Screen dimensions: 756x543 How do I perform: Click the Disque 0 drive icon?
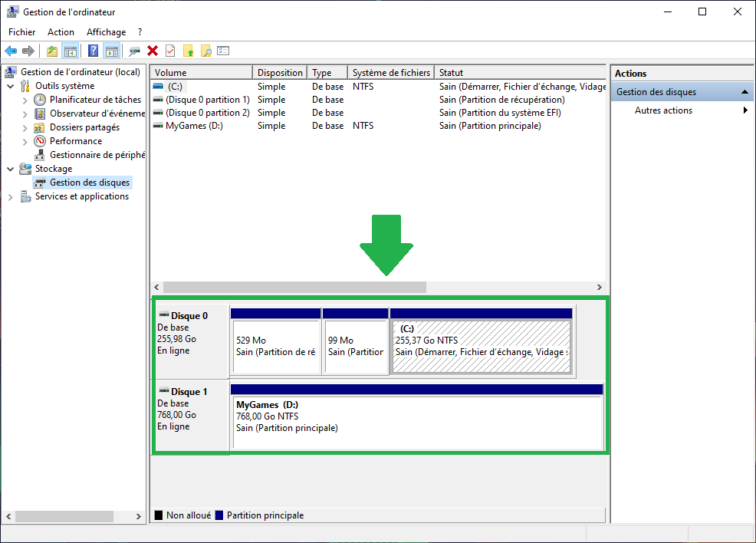(x=164, y=314)
